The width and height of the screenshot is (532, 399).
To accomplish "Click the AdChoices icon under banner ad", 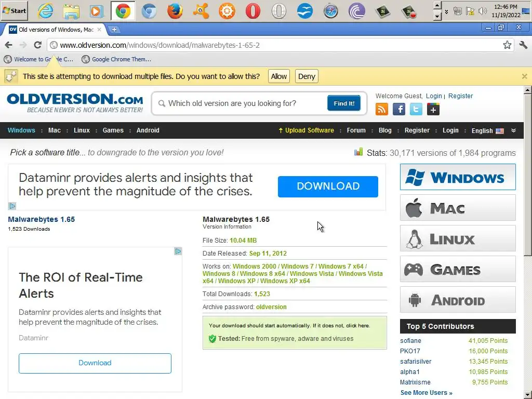I will [12, 206].
